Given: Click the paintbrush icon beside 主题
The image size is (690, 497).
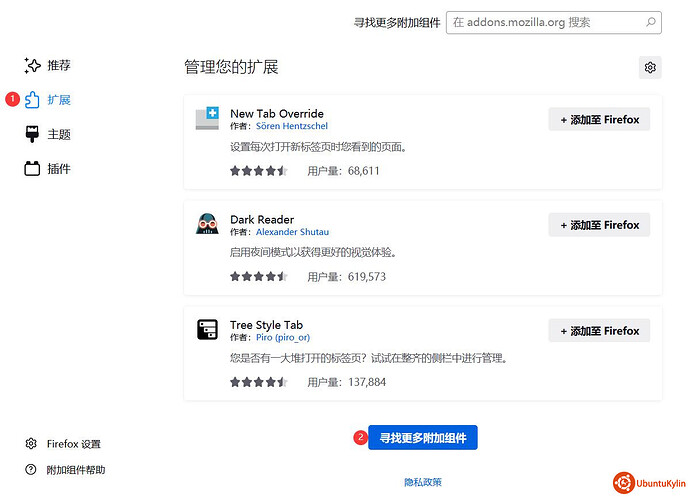Looking at the screenshot, I should point(32,134).
